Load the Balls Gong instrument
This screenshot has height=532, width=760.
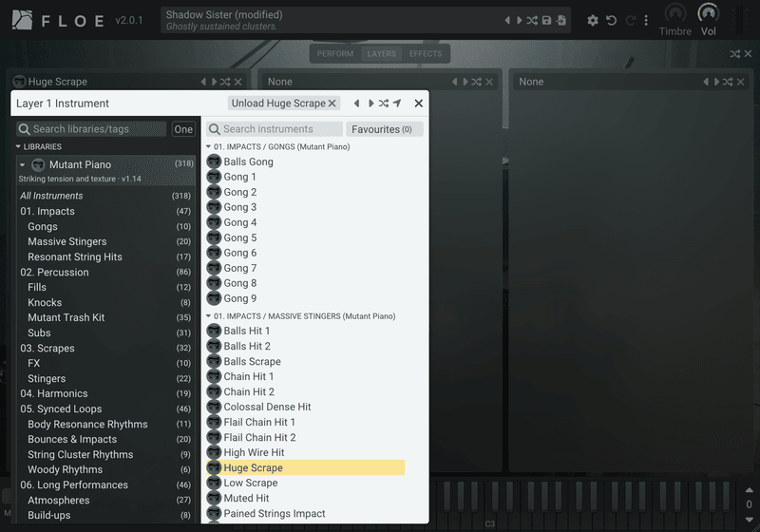click(x=305, y=161)
